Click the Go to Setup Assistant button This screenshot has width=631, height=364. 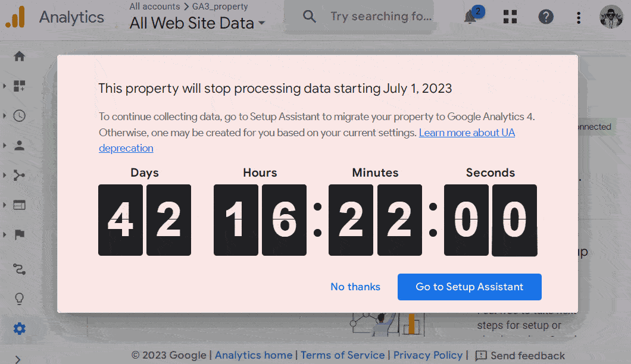tap(469, 287)
